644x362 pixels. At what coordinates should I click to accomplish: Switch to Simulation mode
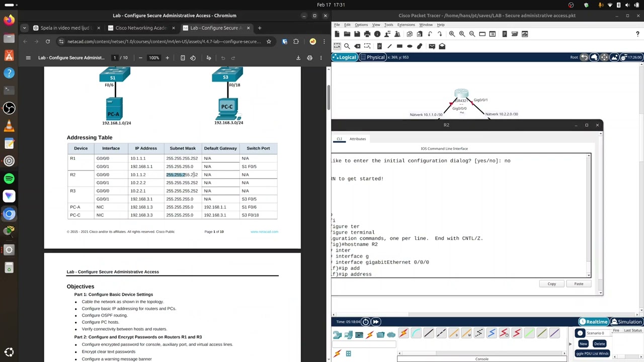pyautogui.click(x=626, y=322)
